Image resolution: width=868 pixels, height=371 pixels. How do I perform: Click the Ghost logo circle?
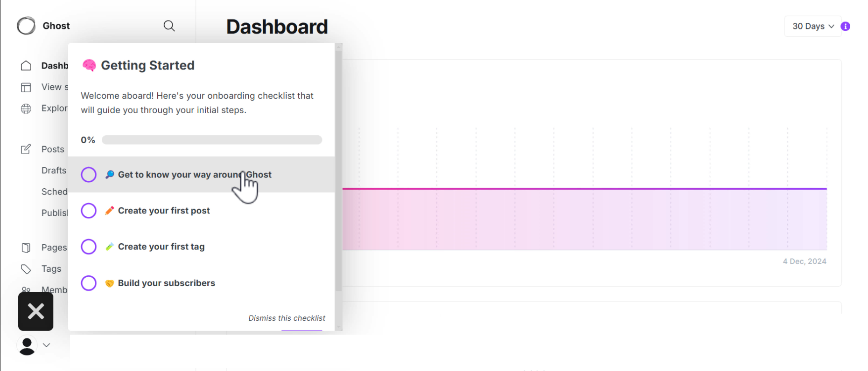(26, 26)
